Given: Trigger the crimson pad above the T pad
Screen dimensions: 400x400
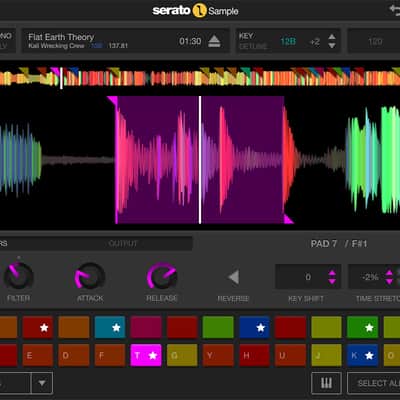Looking at the screenshot, I should [146, 327].
